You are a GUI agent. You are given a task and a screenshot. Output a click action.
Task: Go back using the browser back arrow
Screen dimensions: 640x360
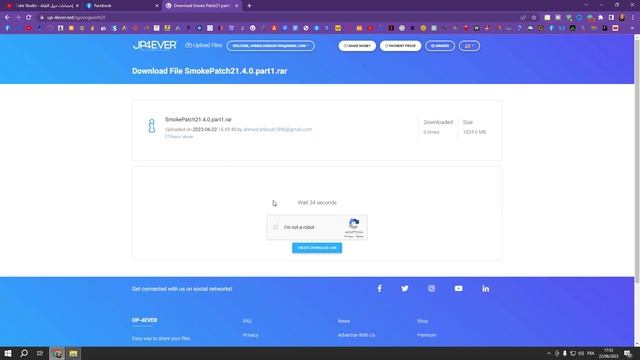click(x=7, y=18)
